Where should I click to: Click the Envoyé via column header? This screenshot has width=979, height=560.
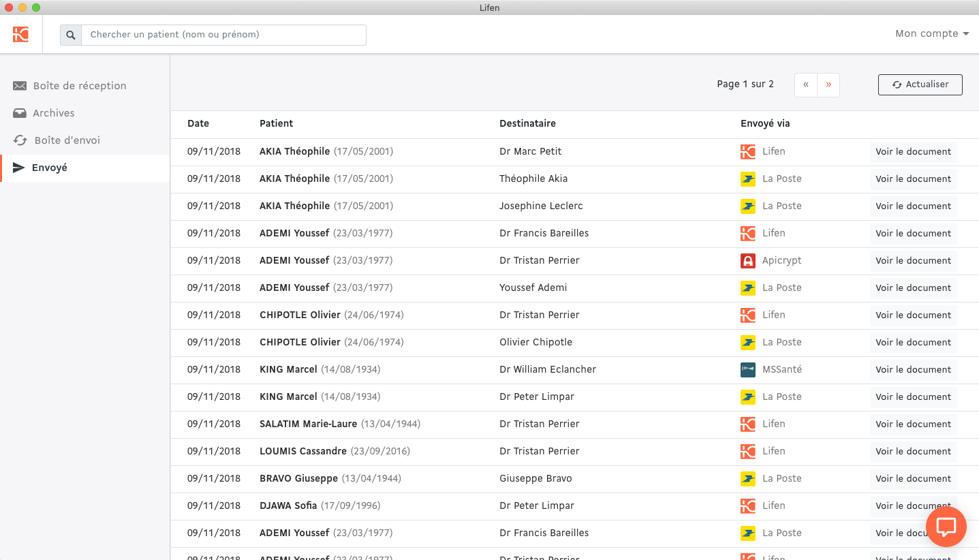tap(765, 124)
